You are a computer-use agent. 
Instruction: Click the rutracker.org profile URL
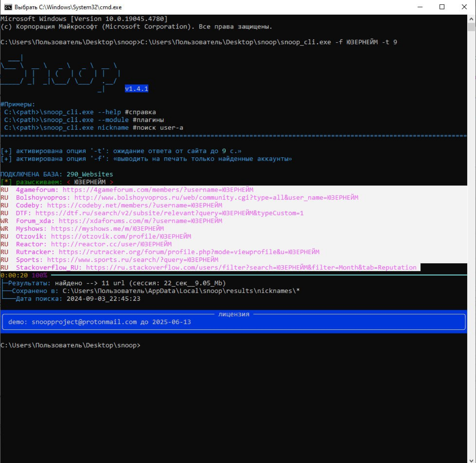[189, 252]
